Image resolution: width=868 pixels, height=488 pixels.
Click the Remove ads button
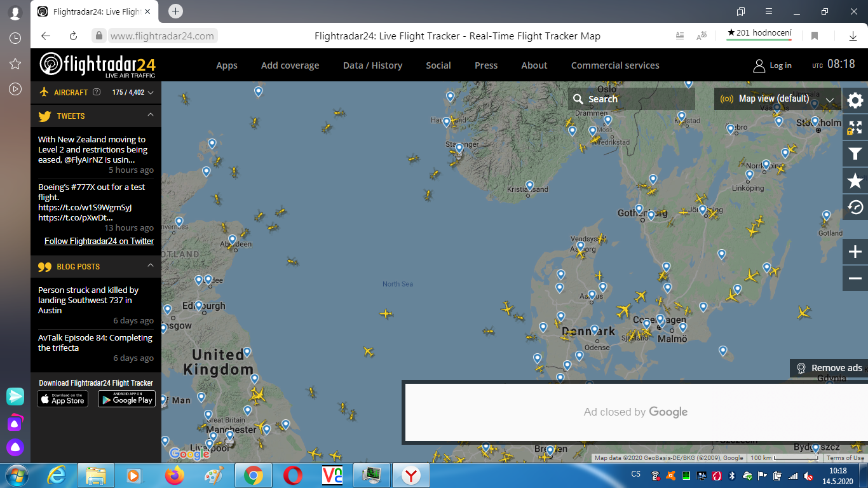pyautogui.click(x=829, y=368)
